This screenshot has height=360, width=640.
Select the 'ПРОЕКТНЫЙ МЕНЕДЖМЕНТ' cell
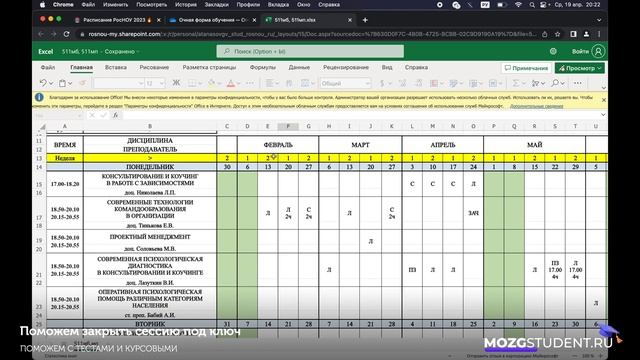tap(150, 237)
